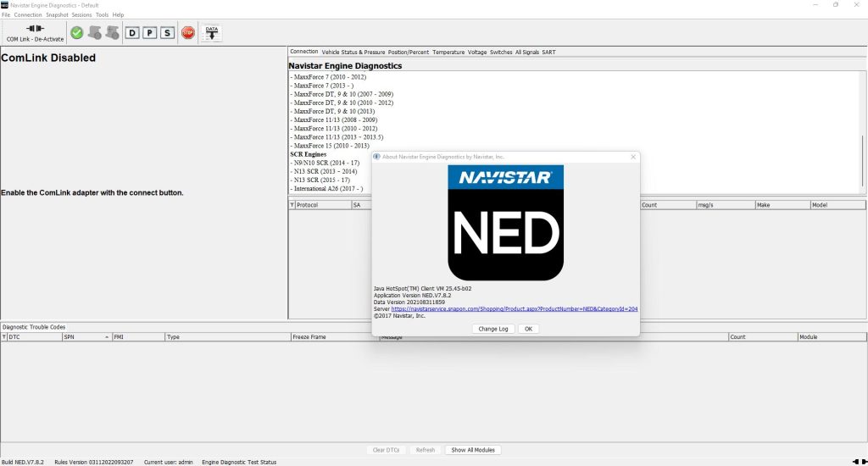Image resolution: width=868 pixels, height=466 pixels.
Task: Click the Module column header
Action: 832,336
